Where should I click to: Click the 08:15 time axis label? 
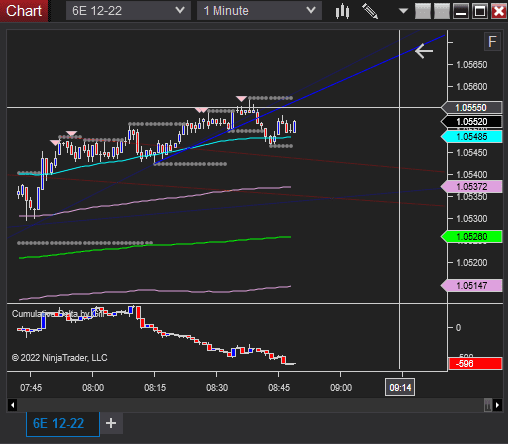pos(155,388)
